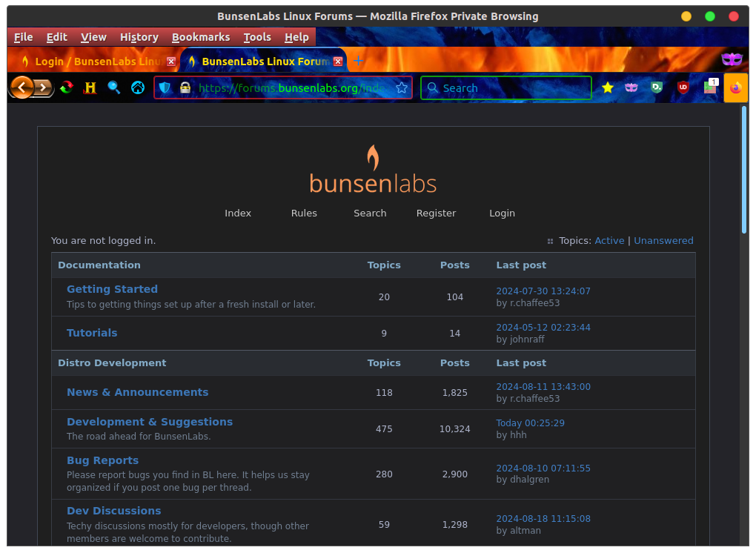
Task: Open last post 2024-08-11 13:43:00
Action: coord(543,386)
